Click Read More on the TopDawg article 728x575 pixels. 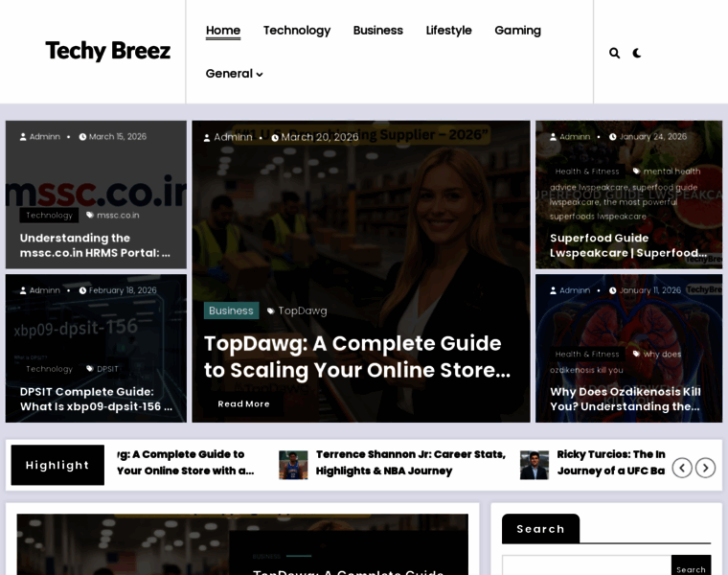tap(243, 403)
